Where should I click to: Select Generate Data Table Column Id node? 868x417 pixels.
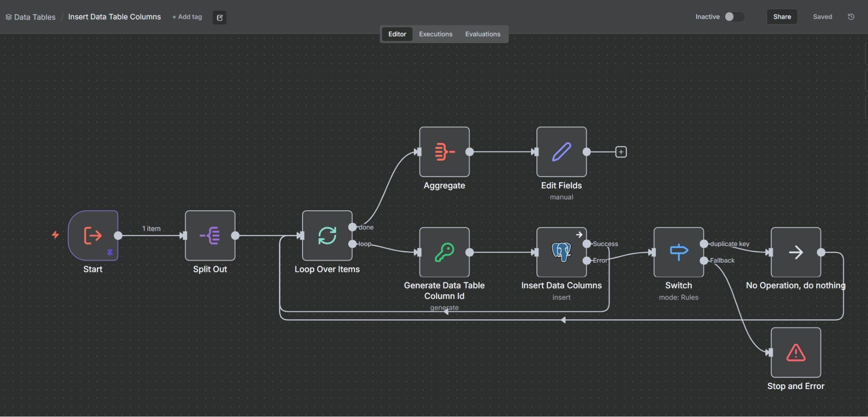coord(444,252)
